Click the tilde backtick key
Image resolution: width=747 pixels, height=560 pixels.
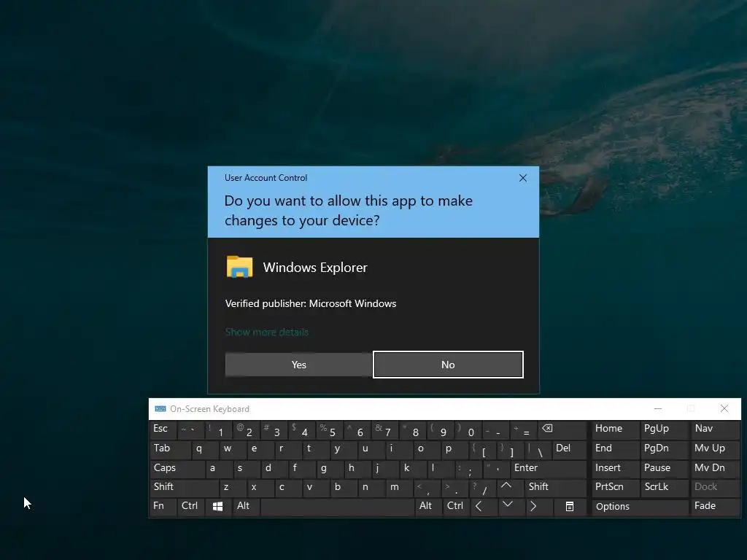(x=190, y=429)
